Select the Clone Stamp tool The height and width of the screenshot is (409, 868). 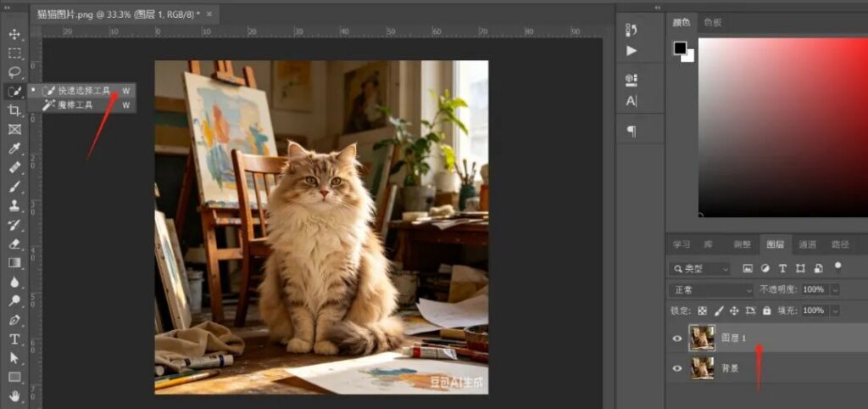tap(14, 205)
